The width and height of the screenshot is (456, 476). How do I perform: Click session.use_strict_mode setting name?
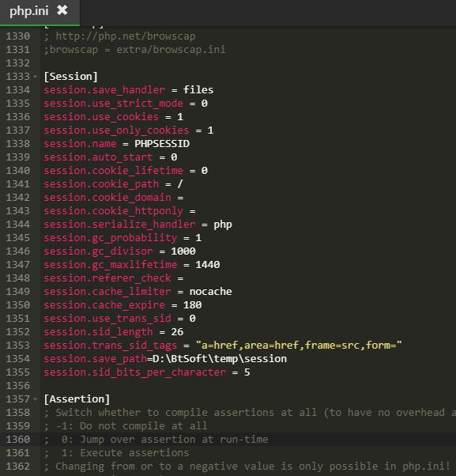[x=113, y=104]
